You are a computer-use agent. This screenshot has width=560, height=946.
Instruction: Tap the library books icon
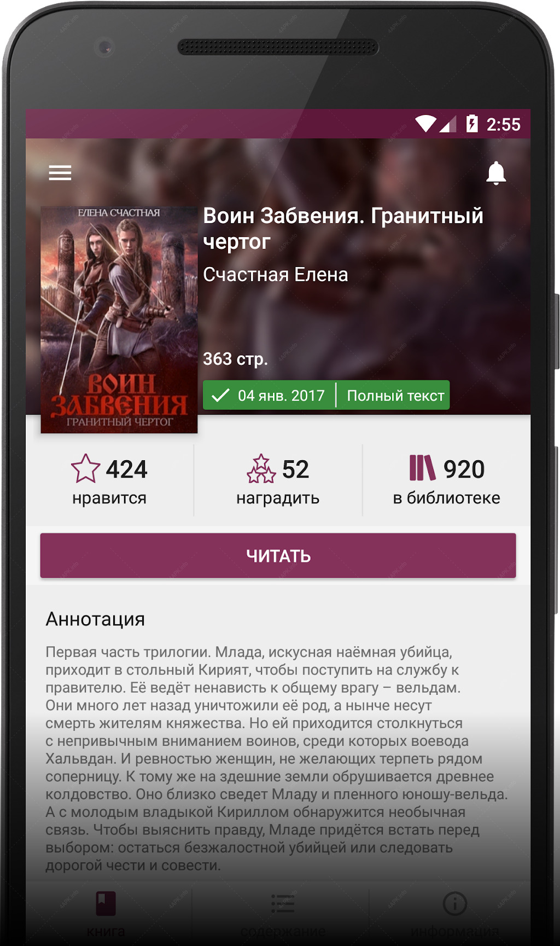422,468
